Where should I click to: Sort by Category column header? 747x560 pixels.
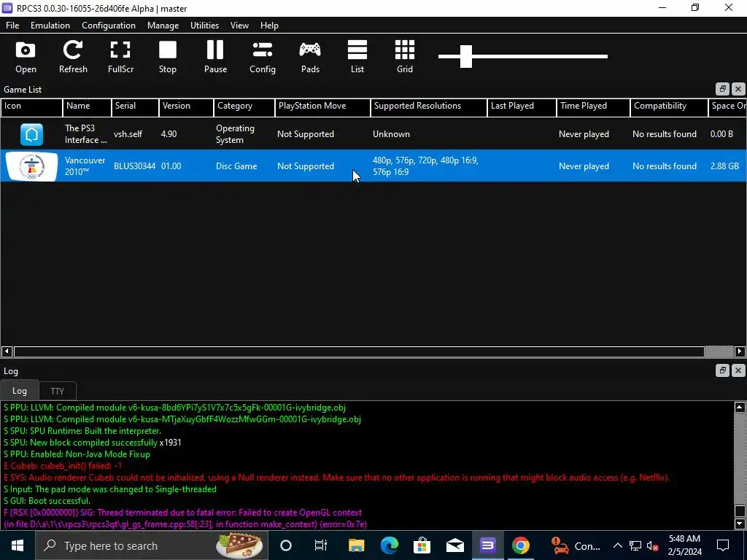[244, 107]
